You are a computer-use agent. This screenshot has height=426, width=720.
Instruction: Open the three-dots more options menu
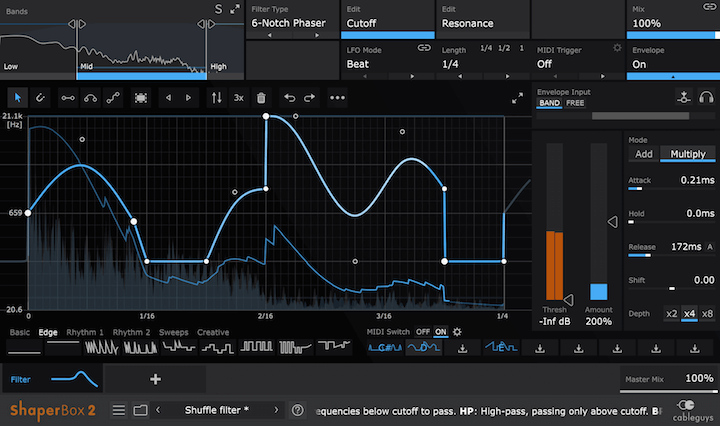pos(337,98)
